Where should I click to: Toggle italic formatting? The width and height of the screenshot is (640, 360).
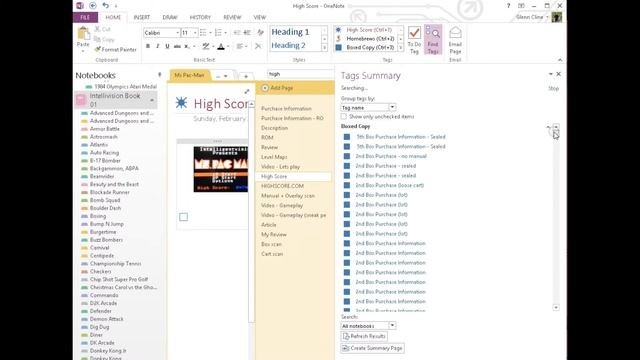pos(158,46)
